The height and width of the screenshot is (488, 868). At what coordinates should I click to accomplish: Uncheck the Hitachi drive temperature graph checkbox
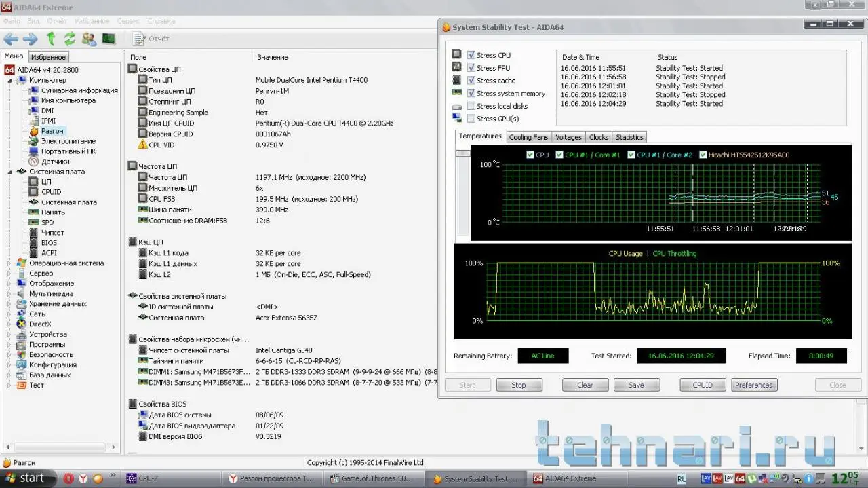pyautogui.click(x=703, y=155)
